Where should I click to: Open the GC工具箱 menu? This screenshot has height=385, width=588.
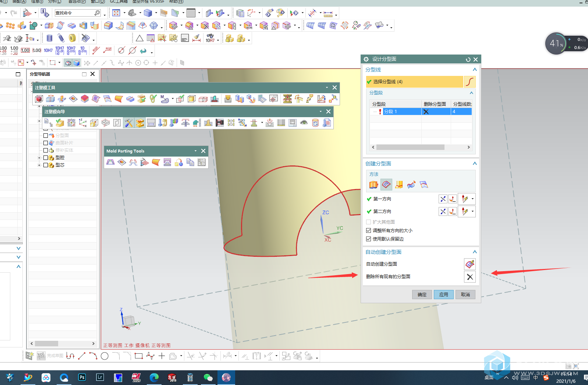[x=118, y=1]
